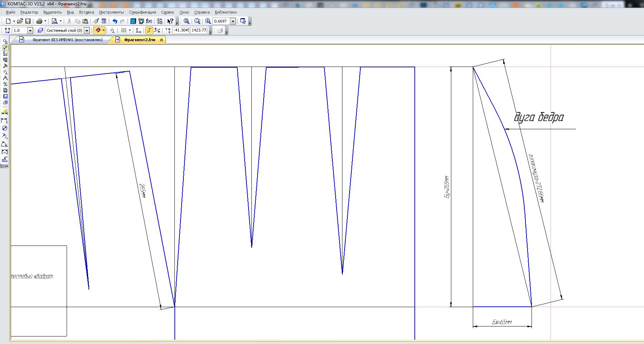
Task: Toggle the global snaps magnet button
Action: [x=98, y=30]
